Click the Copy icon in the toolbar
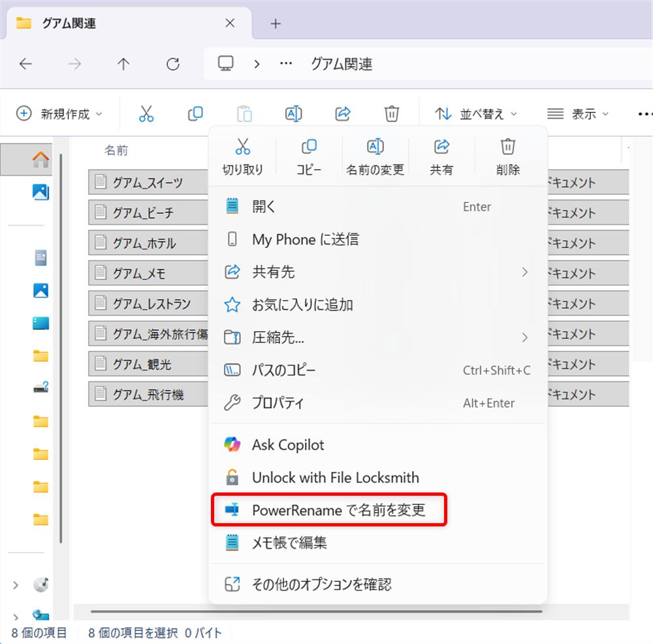This screenshot has height=644, width=653. 195,113
